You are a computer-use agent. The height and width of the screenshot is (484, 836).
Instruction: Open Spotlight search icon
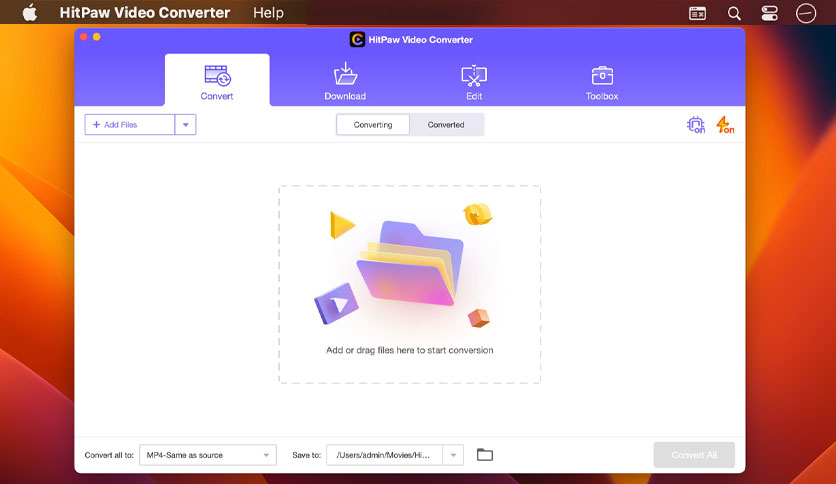(x=734, y=13)
